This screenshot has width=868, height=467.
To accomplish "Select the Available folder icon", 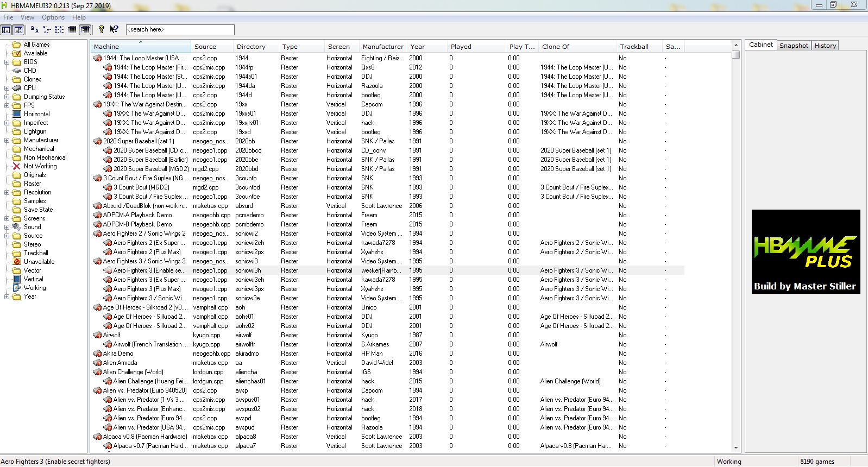I will pos(17,53).
